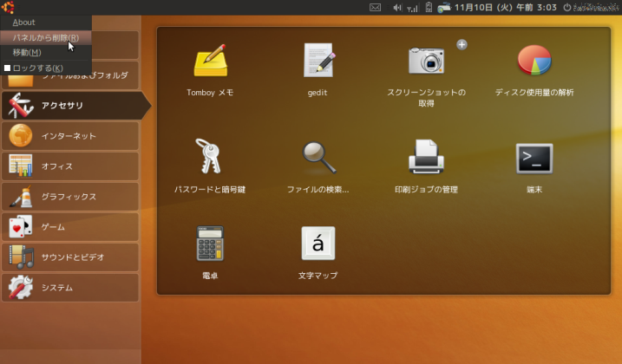Open the network signal indicator

(413, 8)
